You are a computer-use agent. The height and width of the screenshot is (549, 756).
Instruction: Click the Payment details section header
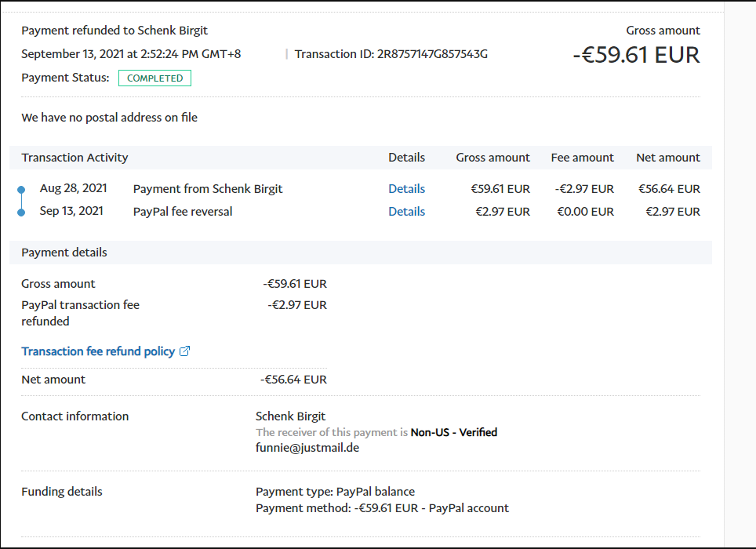(x=64, y=253)
